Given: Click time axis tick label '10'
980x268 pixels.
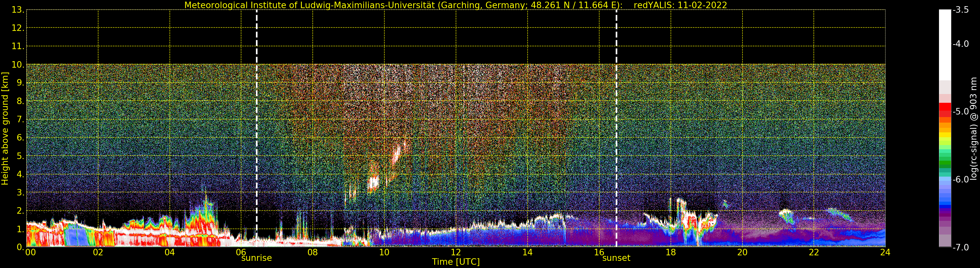Looking at the screenshot, I should pyautogui.click(x=384, y=252).
